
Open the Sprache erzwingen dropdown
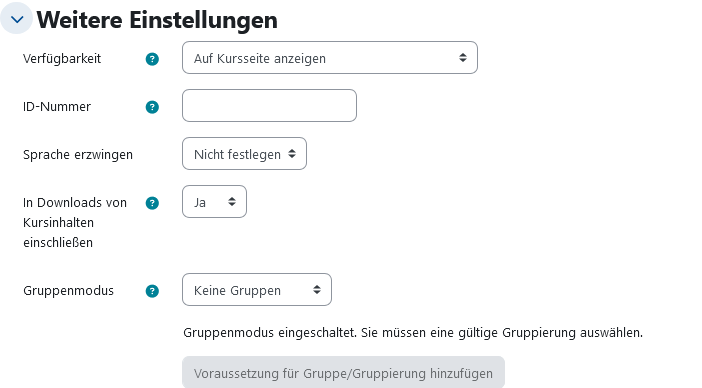point(244,153)
